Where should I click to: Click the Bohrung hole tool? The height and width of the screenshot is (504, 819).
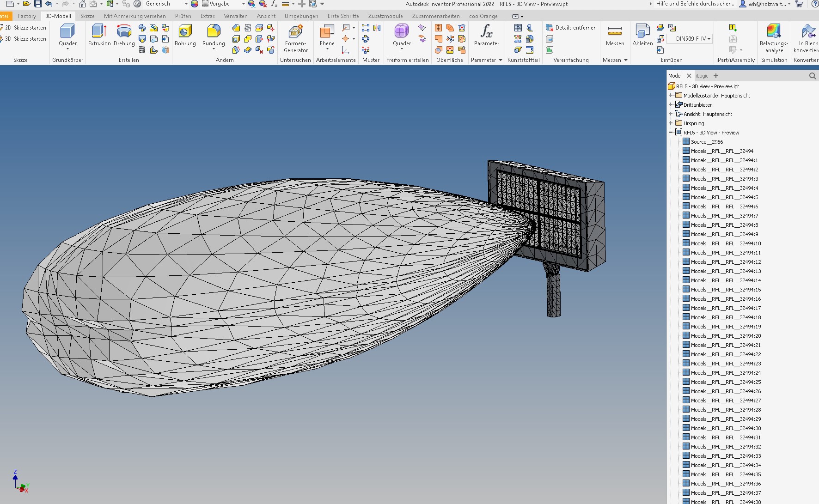point(185,35)
